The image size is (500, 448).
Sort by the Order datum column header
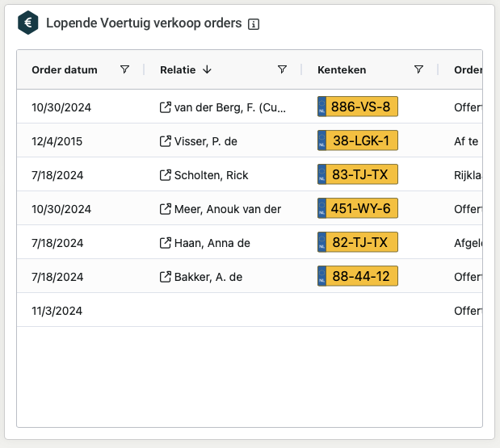pyautogui.click(x=65, y=69)
